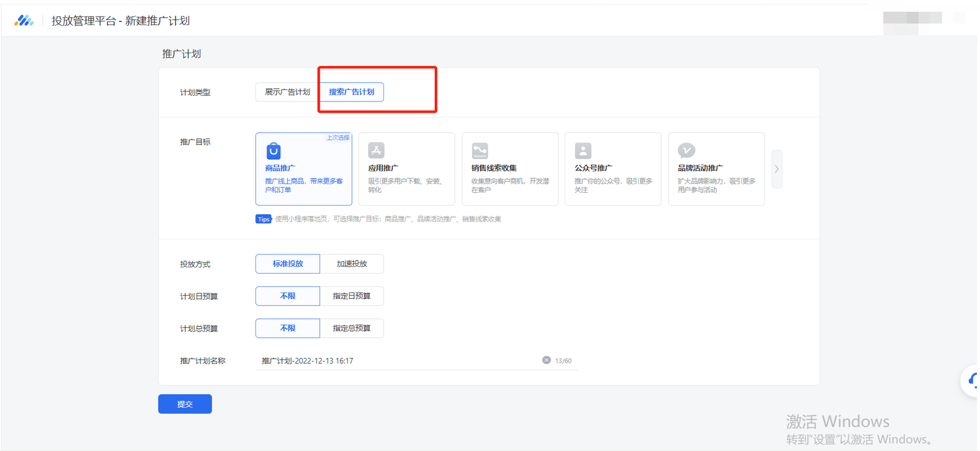Click the 销售线索收集 chart icon
Viewport: 980px width, 451px height.
click(x=480, y=151)
